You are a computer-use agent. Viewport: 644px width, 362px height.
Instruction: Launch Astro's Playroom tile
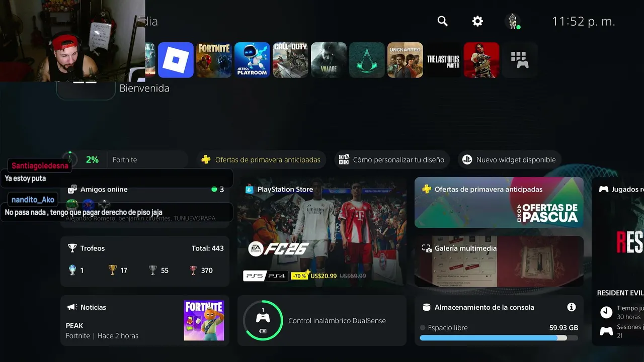[x=252, y=60]
